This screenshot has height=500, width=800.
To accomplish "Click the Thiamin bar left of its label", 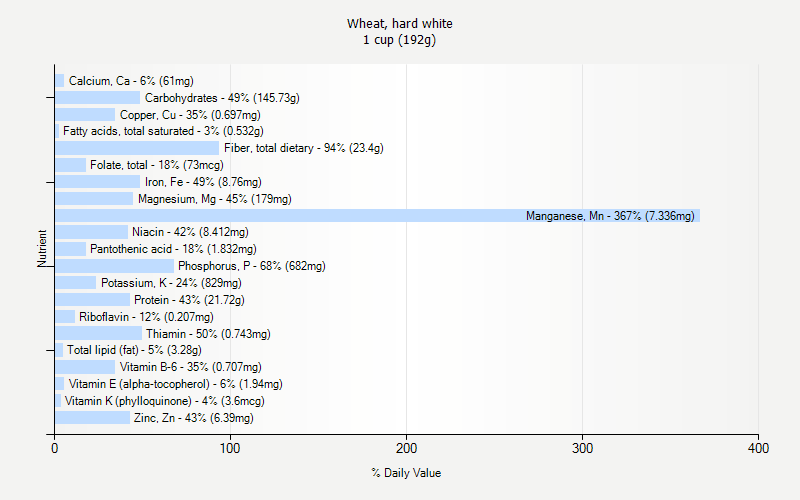I will pos(98,334).
